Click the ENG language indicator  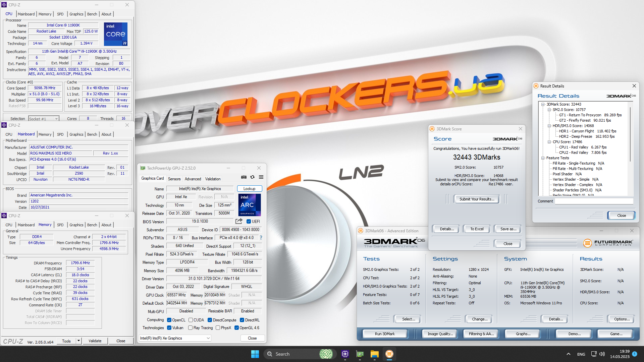click(581, 354)
